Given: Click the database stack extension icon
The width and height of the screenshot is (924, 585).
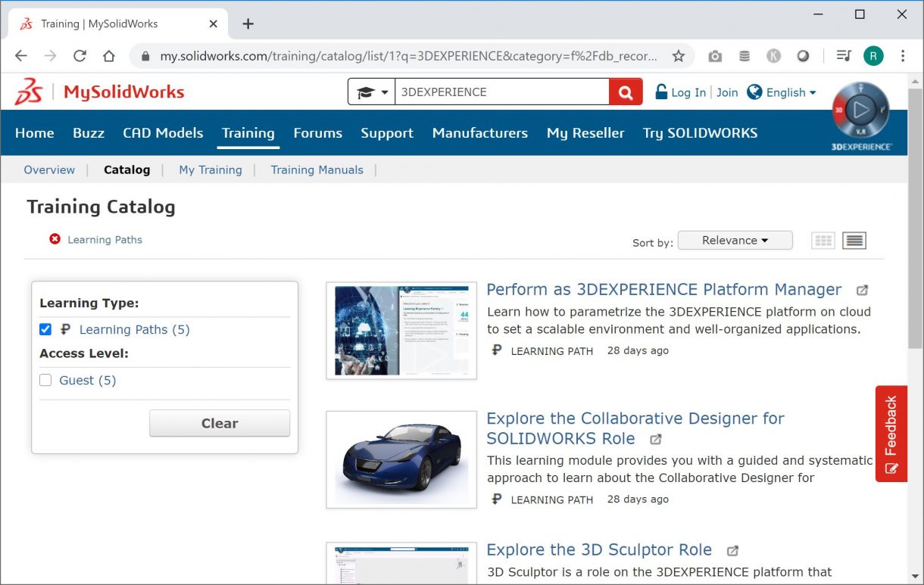Looking at the screenshot, I should 745,56.
